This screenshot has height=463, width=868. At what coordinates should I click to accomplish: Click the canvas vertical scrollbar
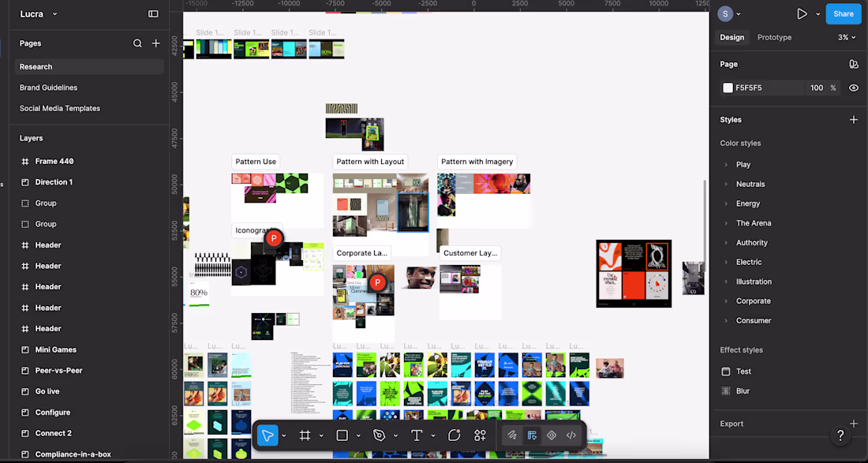coord(705,225)
